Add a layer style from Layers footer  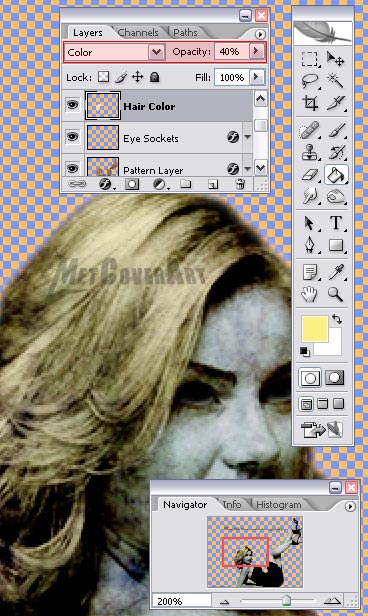(105, 184)
